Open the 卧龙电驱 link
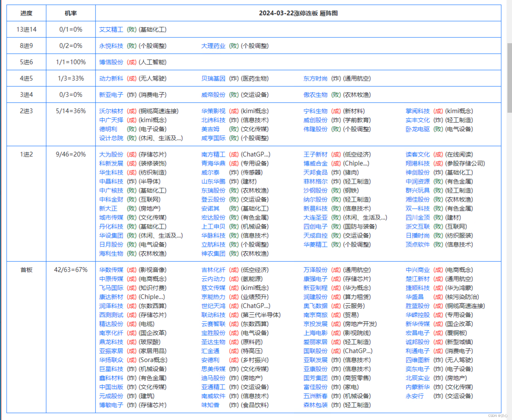Image resolution: width=512 pixels, height=420 pixels. [418, 129]
